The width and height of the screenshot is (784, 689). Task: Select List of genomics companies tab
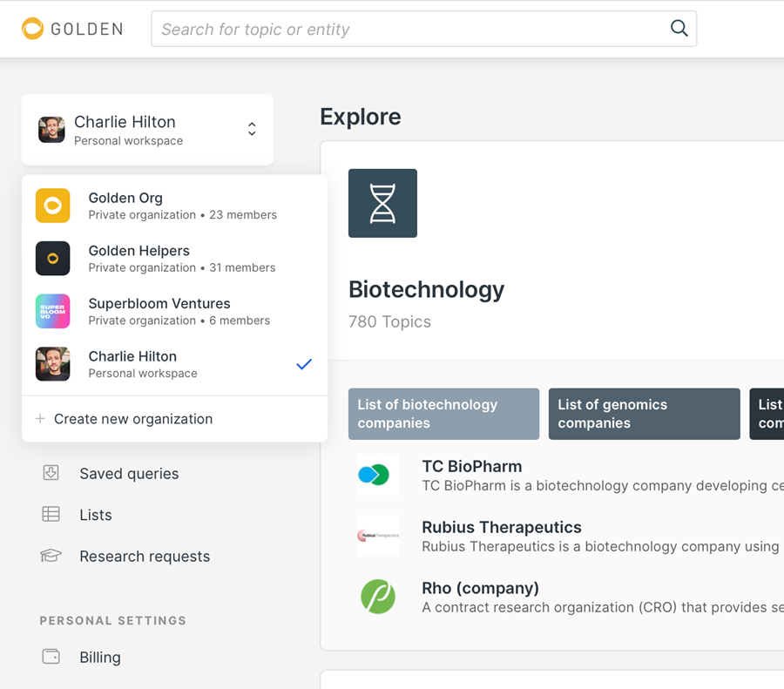click(x=644, y=414)
